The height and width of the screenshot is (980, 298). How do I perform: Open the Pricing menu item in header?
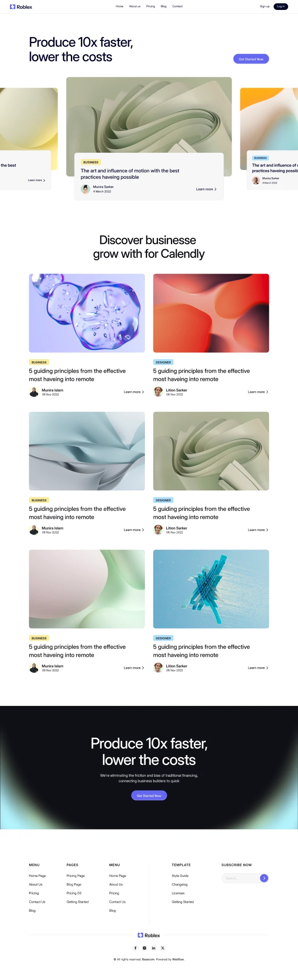[x=150, y=6]
